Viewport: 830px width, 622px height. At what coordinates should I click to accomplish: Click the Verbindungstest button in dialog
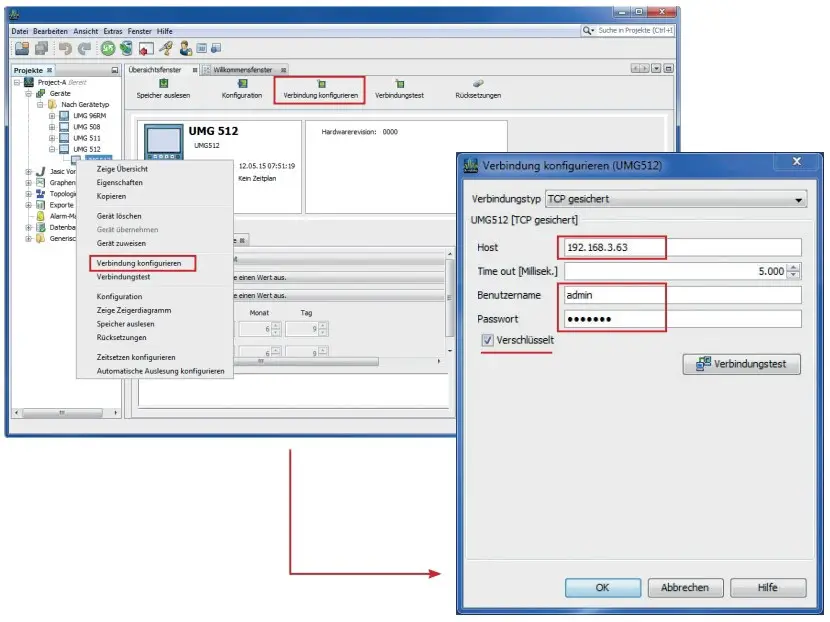[x=742, y=364]
